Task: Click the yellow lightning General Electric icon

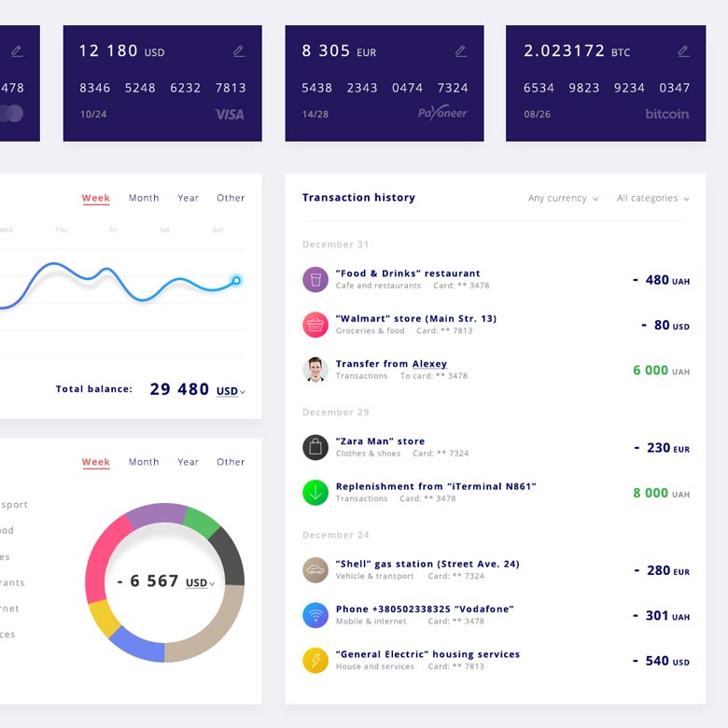Action: coord(315,660)
